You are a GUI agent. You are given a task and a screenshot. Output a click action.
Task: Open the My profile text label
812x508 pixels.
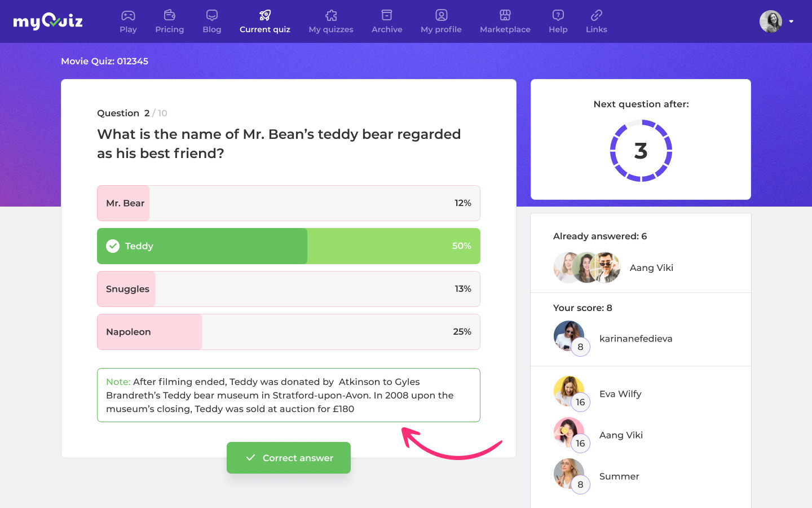(441, 29)
